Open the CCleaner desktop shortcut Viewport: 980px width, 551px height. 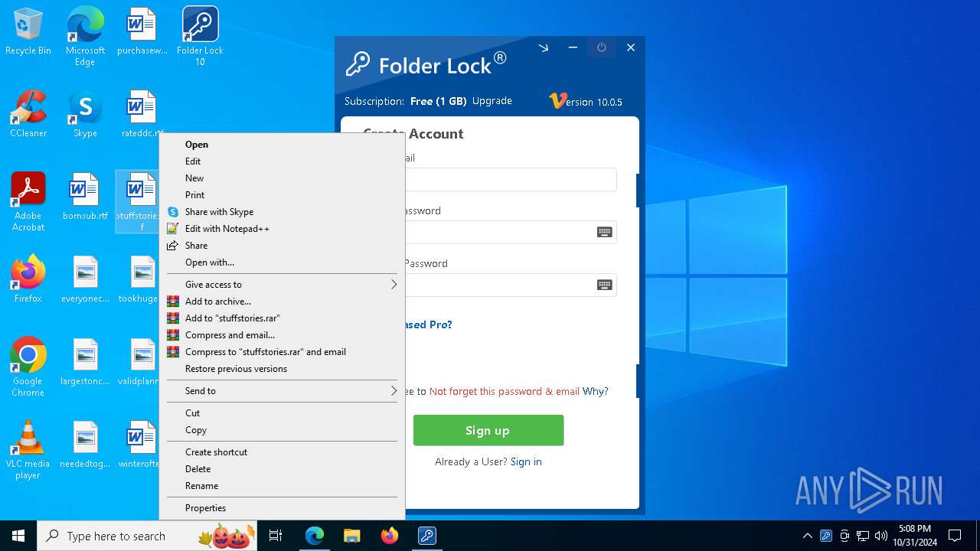[28, 115]
